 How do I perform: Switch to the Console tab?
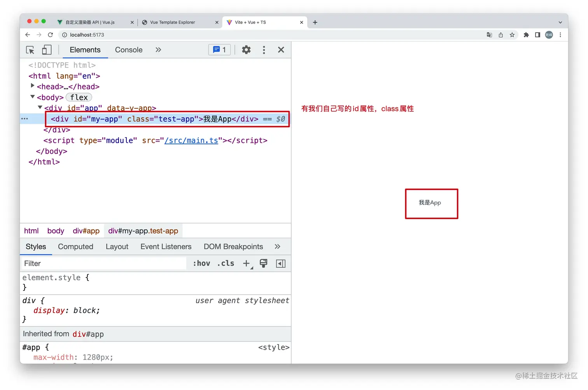coord(129,50)
